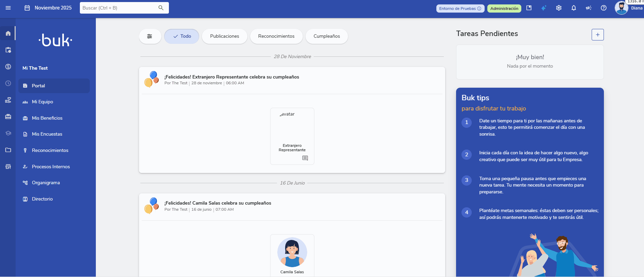This screenshot has height=277, width=644.
Task: Open the Noviembre 2025 date picker
Action: tap(48, 8)
